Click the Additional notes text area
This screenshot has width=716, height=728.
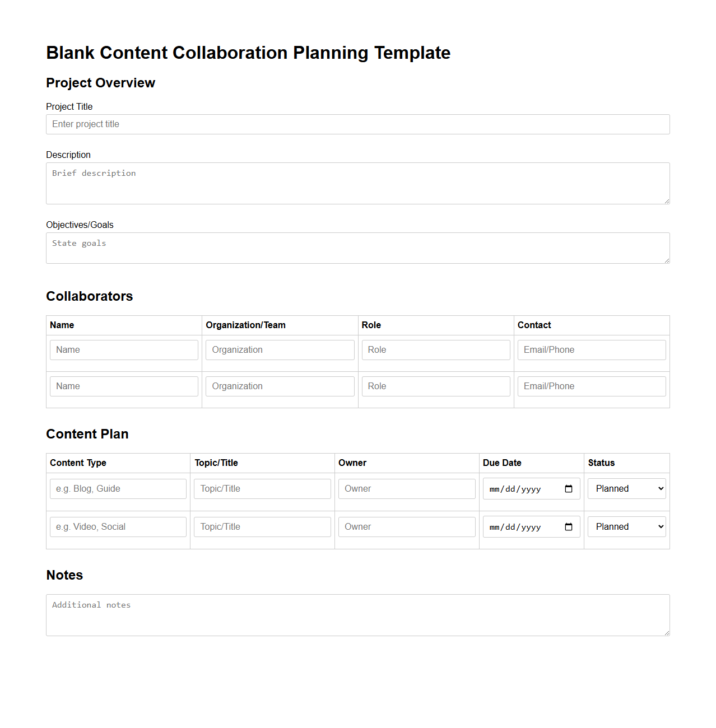(357, 615)
